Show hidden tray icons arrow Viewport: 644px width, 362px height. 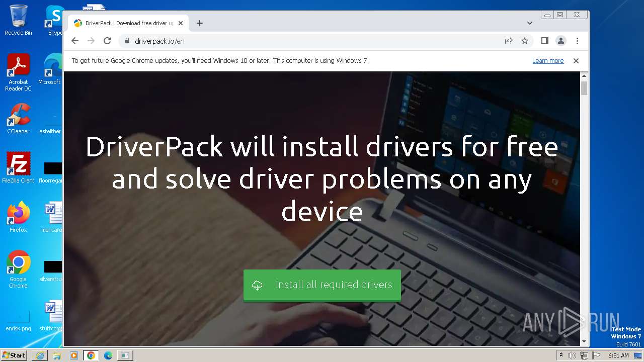pos(561,355)
